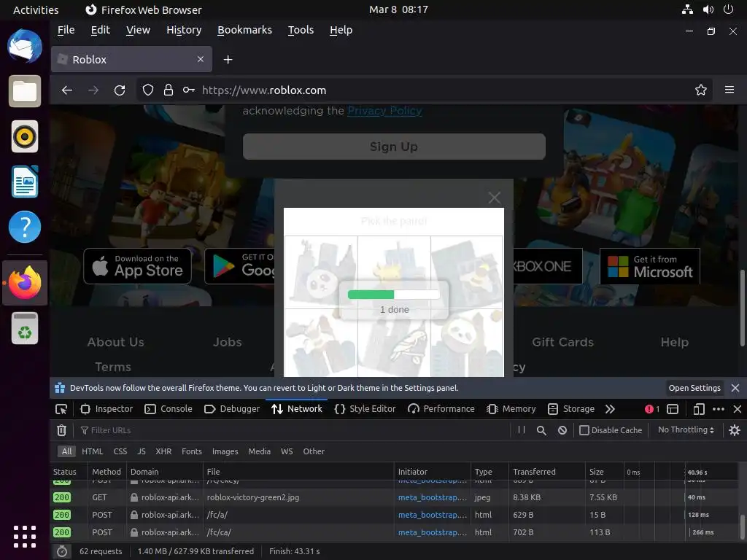This screenshot has width=747, height=560.
Task: Go back using the browser back arrow
Action: pyautogui.click(x=66, y=90)
